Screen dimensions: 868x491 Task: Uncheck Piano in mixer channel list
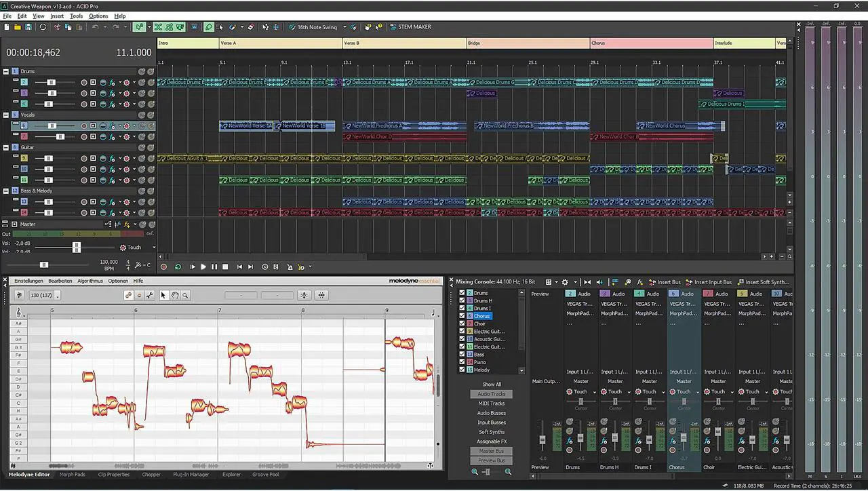tap(462, 362)
